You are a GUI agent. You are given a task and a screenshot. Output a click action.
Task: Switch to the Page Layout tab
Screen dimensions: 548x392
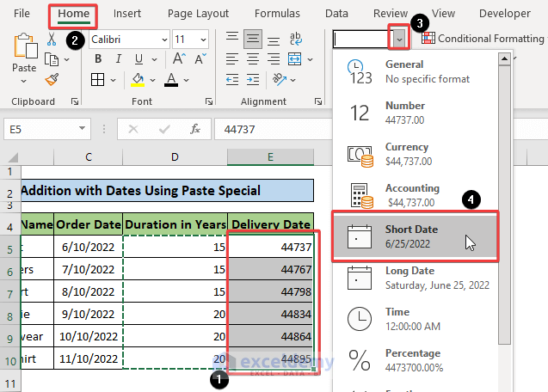[198, 14]
